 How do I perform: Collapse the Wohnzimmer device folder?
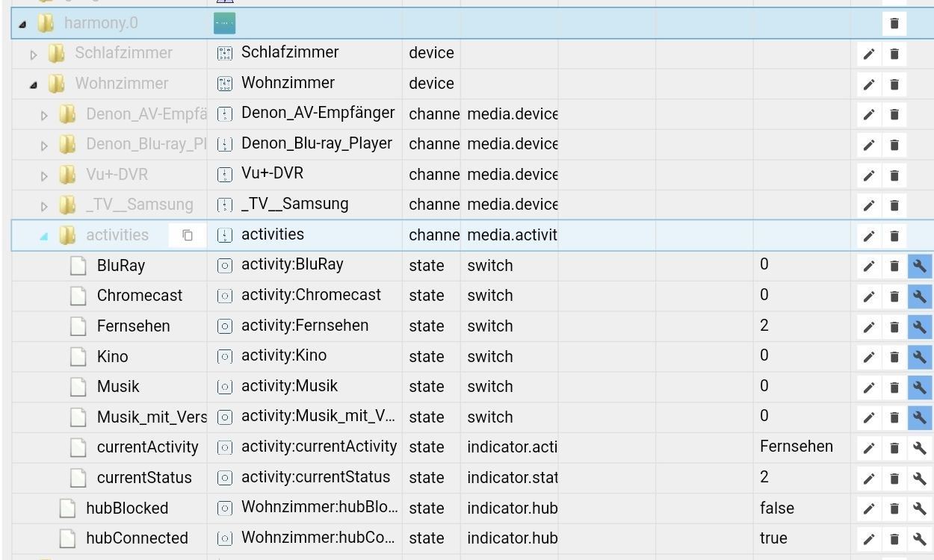34,84
